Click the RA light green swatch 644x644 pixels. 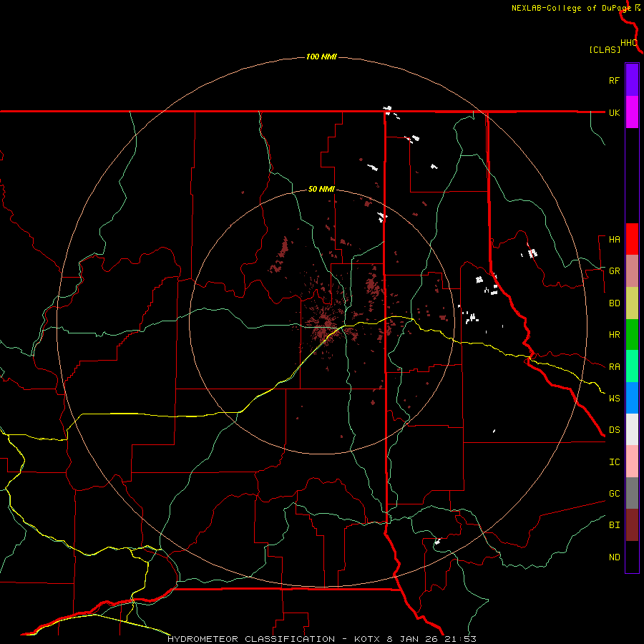coord(632,366)
